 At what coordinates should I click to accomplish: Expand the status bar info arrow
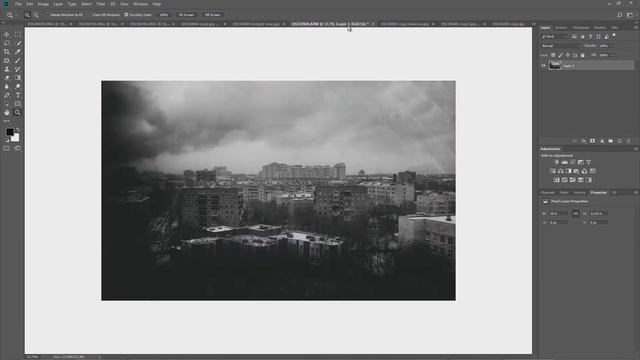(99, 357)
